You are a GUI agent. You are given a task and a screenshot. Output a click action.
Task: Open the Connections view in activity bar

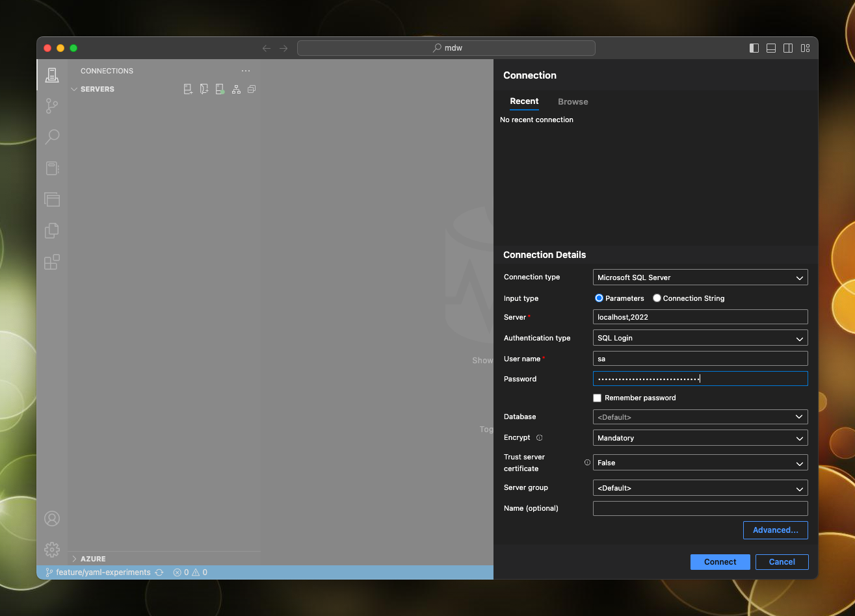(52, 75)
